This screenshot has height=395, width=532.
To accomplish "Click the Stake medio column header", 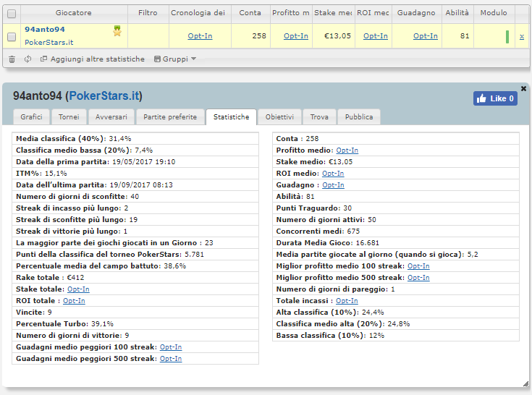I will click(x=333, y=13).
